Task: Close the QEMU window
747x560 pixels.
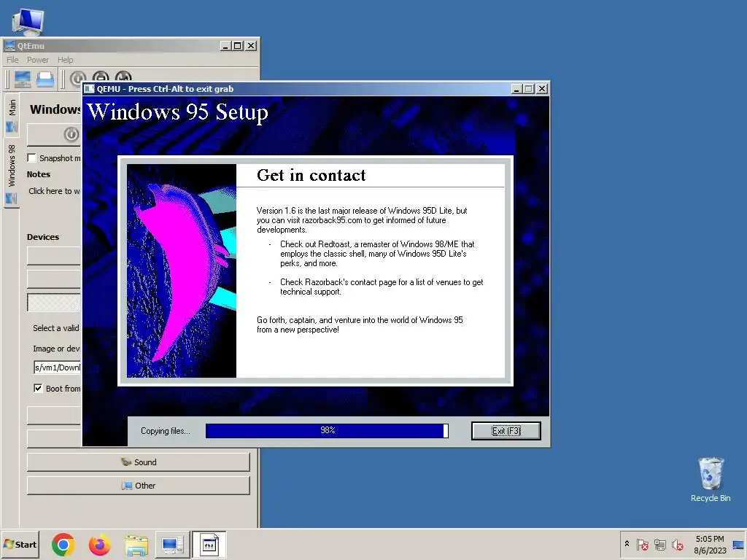Action: [x=542, y=88]
